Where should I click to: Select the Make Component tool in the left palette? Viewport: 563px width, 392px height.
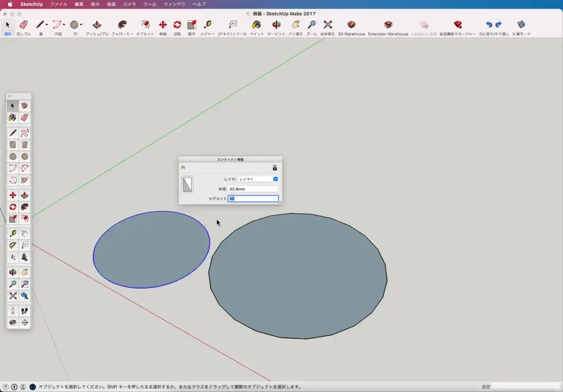(24, 106)
